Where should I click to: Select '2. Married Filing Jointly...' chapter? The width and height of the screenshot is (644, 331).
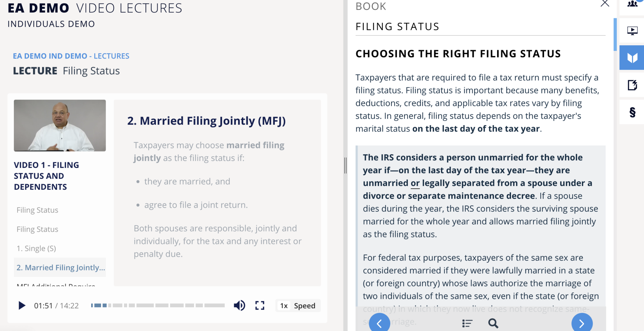point(60,268)
